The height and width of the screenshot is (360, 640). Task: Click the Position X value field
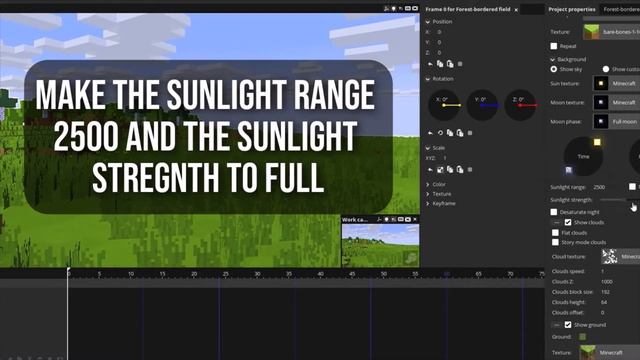click(x=439, y=32)
